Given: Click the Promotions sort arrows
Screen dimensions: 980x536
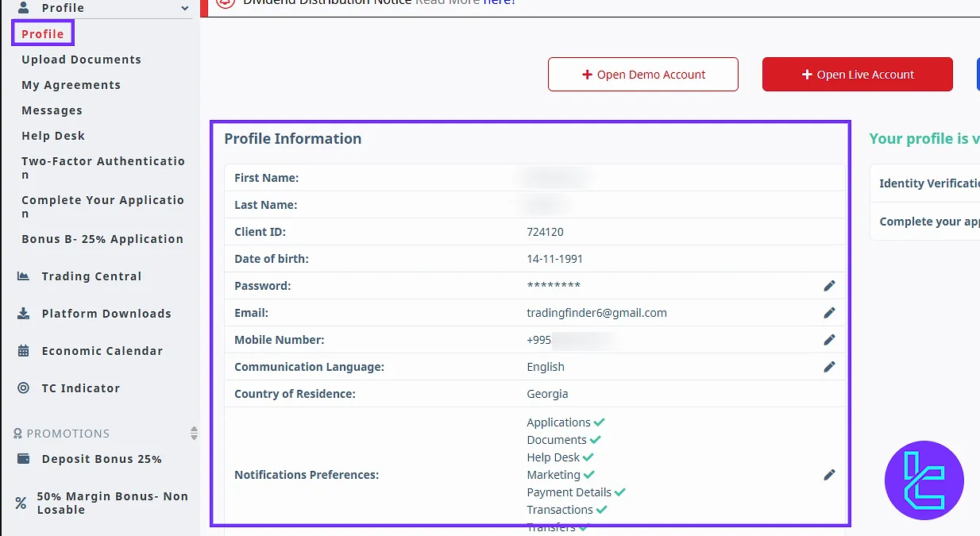Looking at the screenshot, I should [x=194, y=434].
